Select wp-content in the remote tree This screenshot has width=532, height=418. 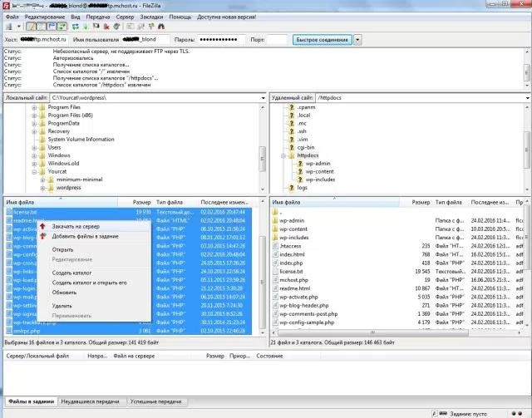(x=319, y=172)
